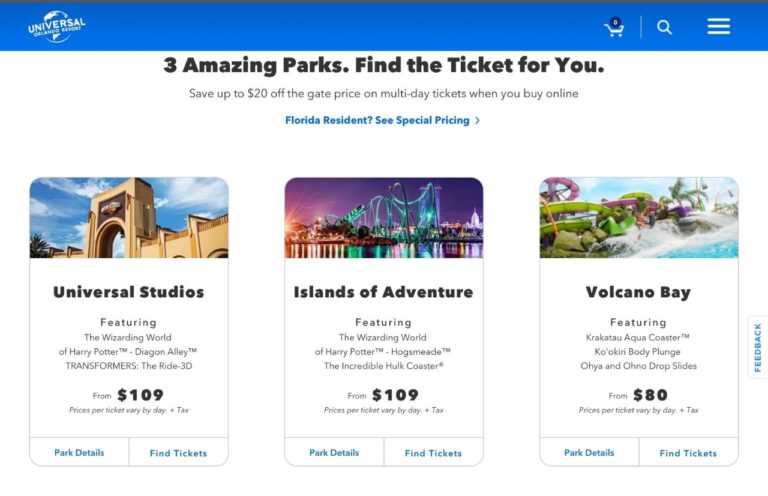View Park Details for Volcano Bay
This screenshot has height=496, width=768.
tap(589, 453)
